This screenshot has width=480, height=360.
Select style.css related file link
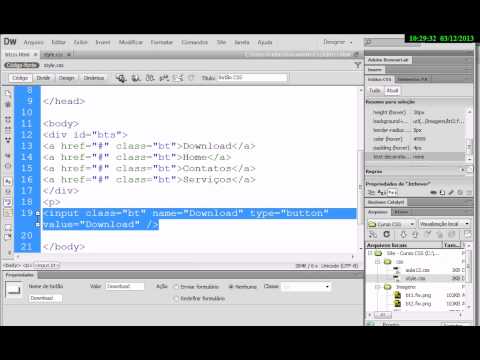(54, 65)
